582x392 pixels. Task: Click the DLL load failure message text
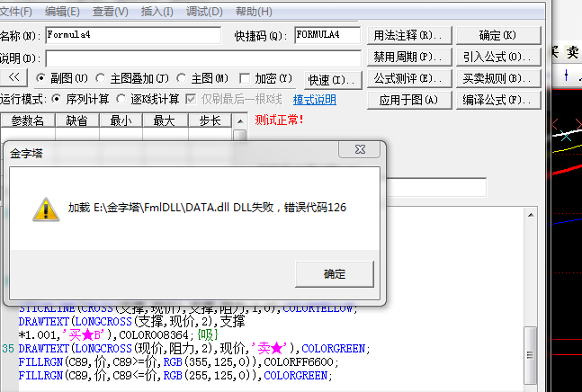207,208
